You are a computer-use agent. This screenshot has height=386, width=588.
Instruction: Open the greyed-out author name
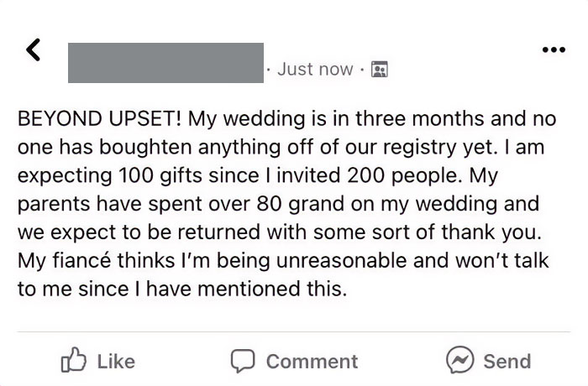[x=165, y=63]
